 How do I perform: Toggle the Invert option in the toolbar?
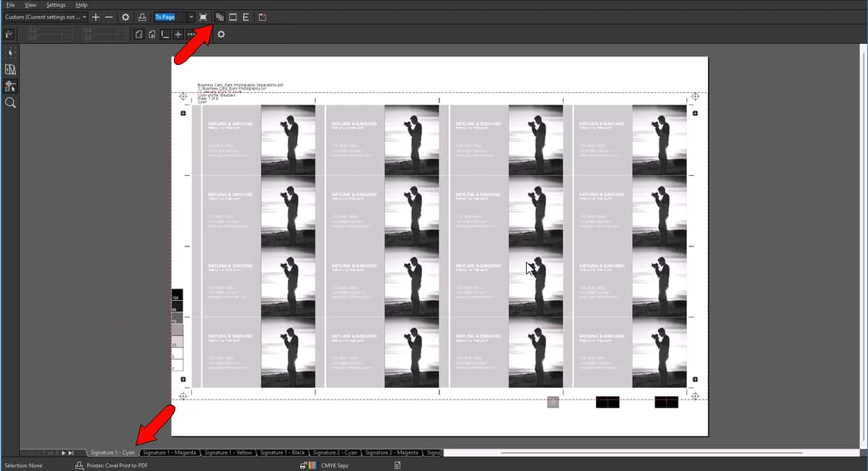(232, 17)
